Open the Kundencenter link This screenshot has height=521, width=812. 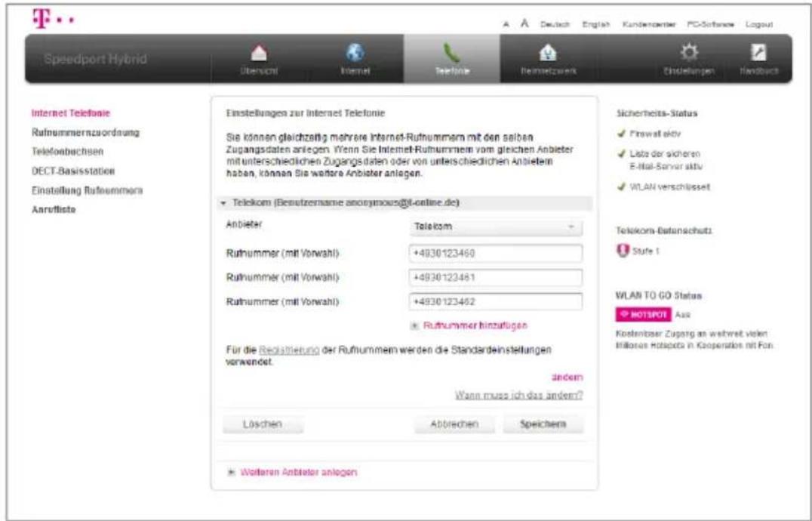coord(649,24)
